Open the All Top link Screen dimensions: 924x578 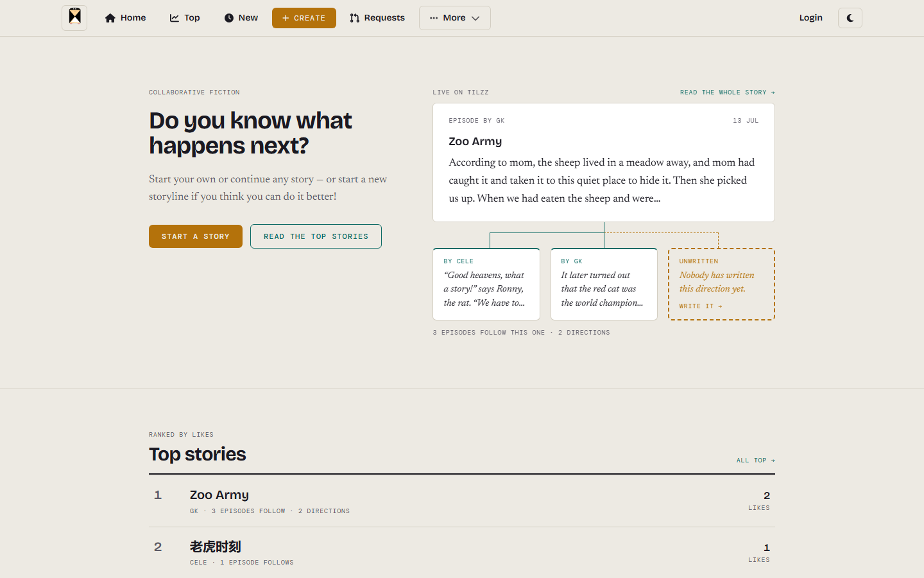[756, 460]
